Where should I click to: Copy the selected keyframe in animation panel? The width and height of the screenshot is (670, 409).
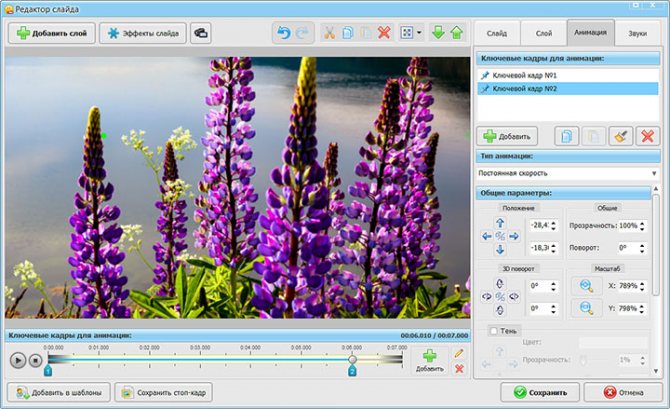click(567, 136)
